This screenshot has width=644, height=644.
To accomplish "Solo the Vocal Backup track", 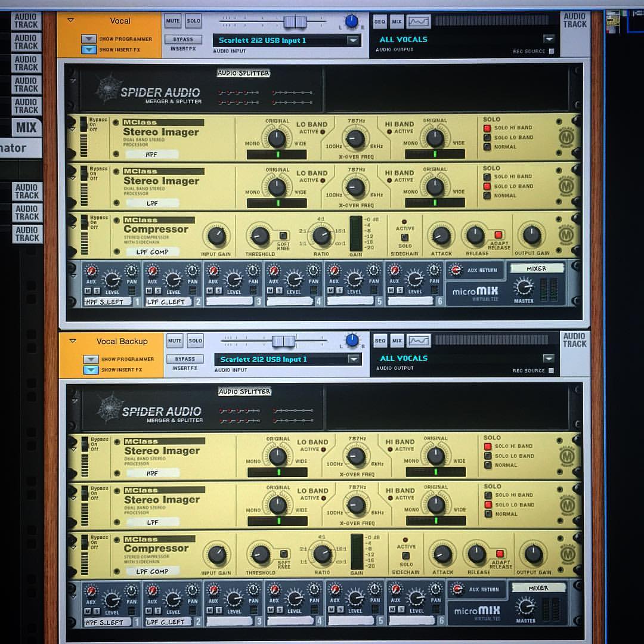I will pos(195,340).
